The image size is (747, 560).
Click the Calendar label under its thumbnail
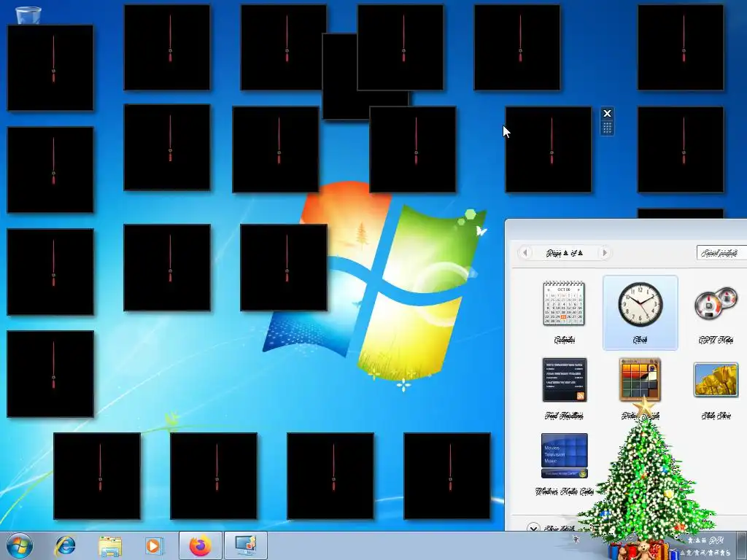click(x=564, y=340)
